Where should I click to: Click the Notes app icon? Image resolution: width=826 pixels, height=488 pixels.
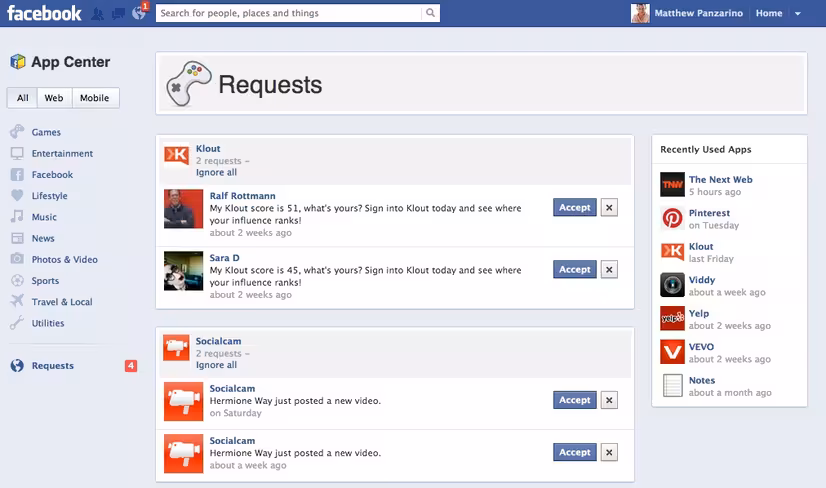[673, 385]
